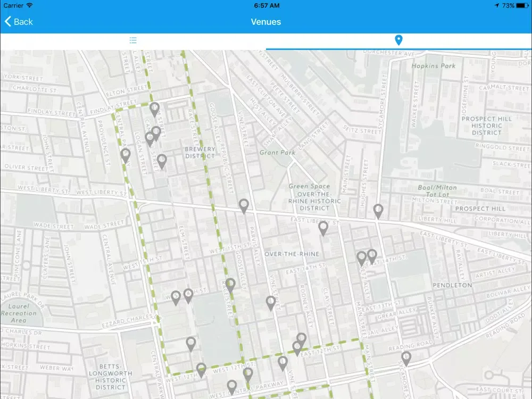Tap the Green Space label on the map
532x399 pixels.
click(309, 186)
